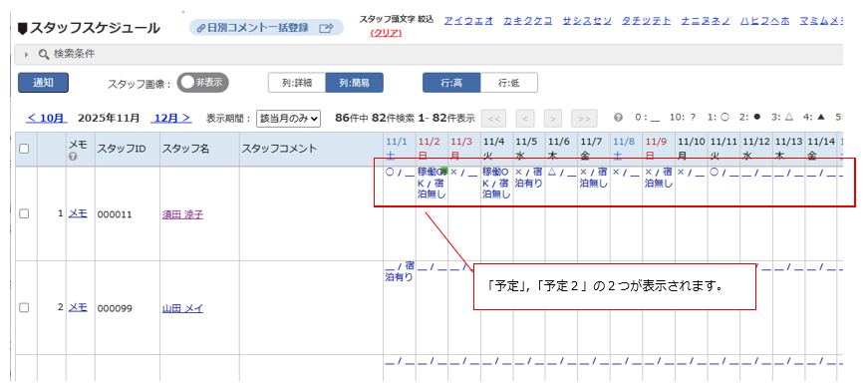Click the single next page > button
Image resolution: width=868 pixels, height=384 pixels.
[x=553, y=118]
